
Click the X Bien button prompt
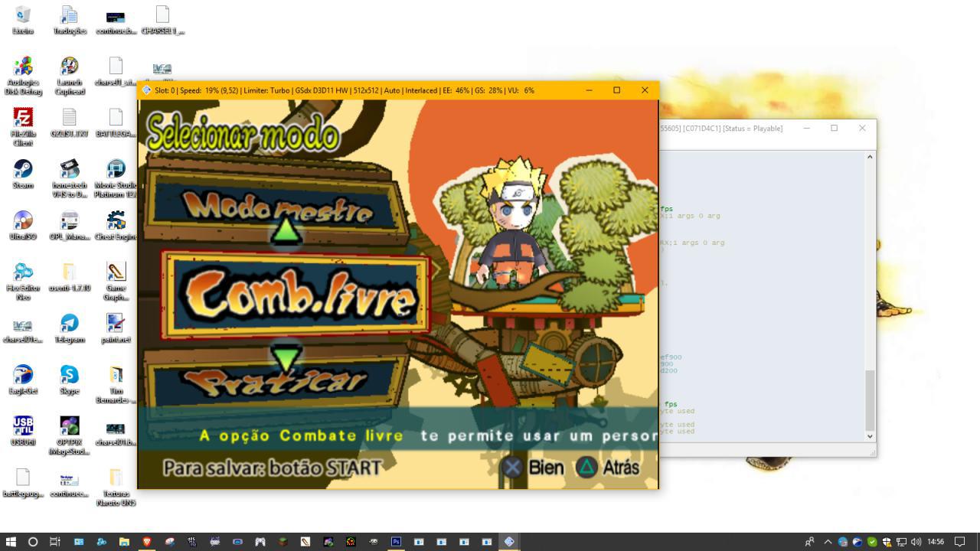coord(534,467)
